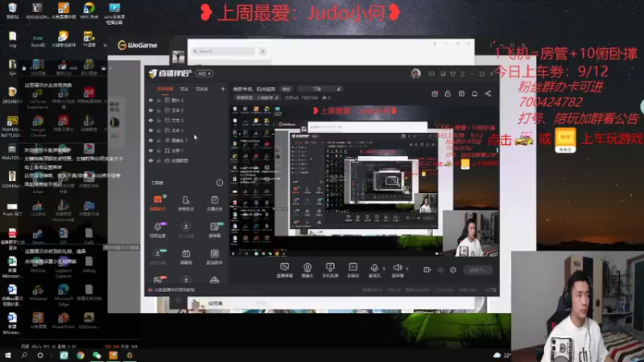Screen dimensions: 644x362
Task: Click the padlock icon in the header toolbar
Action: click(x=448, y=93)
